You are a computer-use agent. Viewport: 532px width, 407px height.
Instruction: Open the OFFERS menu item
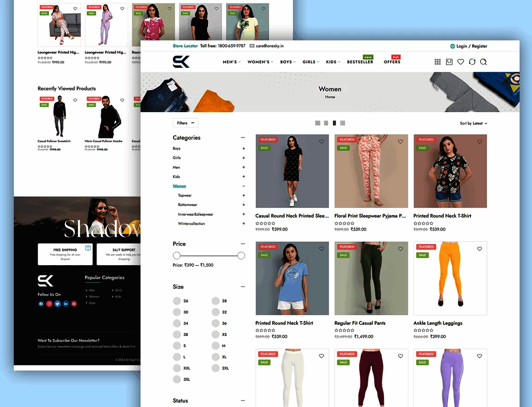coord(392,62)
